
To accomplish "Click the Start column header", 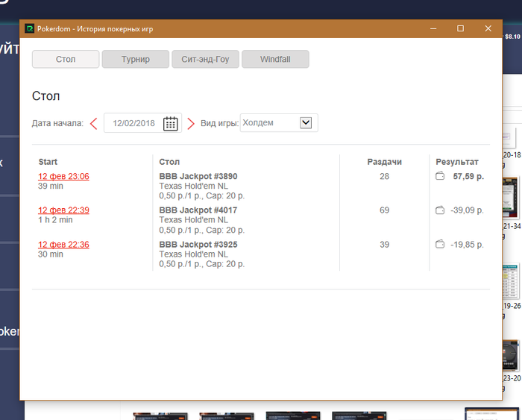I will pyautogui.click(x=48, y=162).
